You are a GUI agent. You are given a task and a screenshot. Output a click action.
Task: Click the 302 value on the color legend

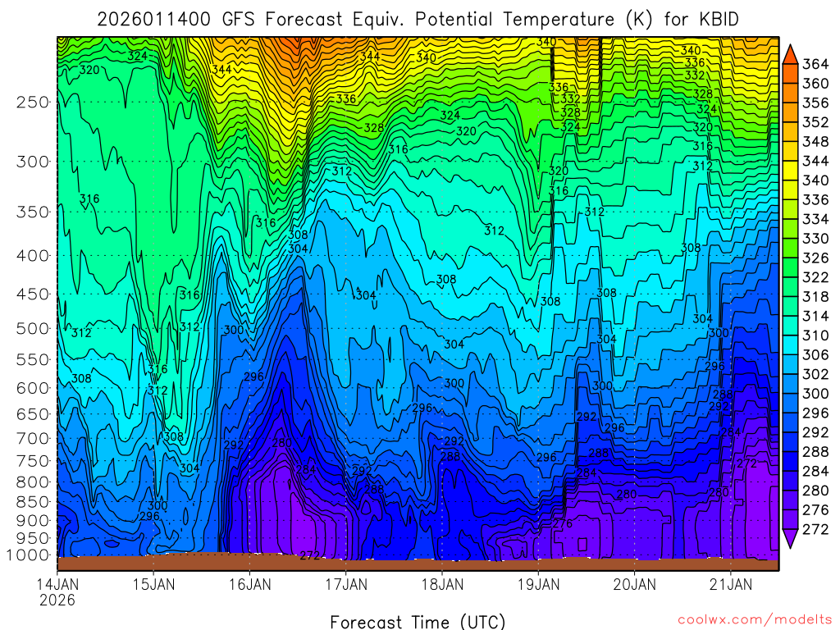coord(815,374)
